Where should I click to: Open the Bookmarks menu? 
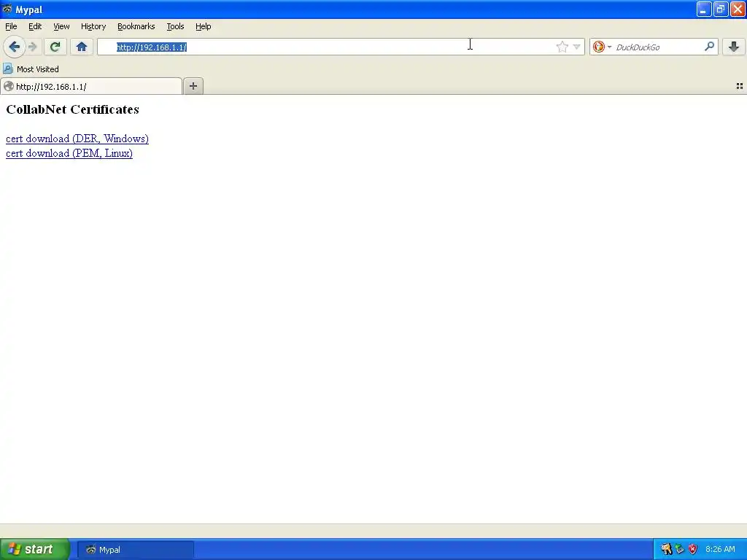(x=136, y=26)
